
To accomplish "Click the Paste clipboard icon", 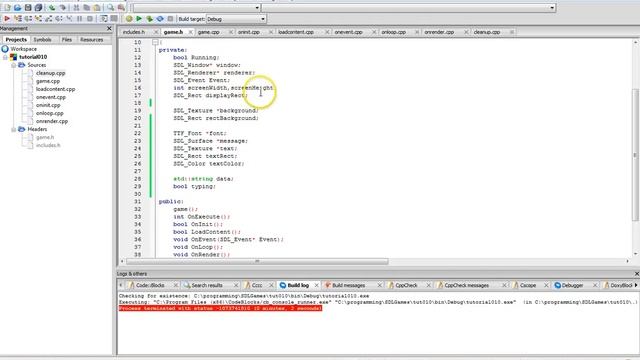I will pos(97,7).
